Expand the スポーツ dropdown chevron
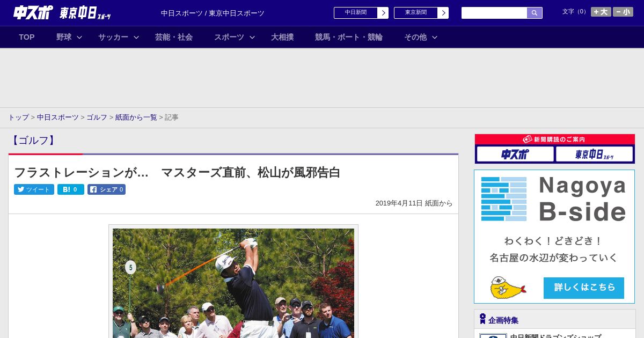The width and height of the screenshot is (644, 338). click(x=252, y=37)
